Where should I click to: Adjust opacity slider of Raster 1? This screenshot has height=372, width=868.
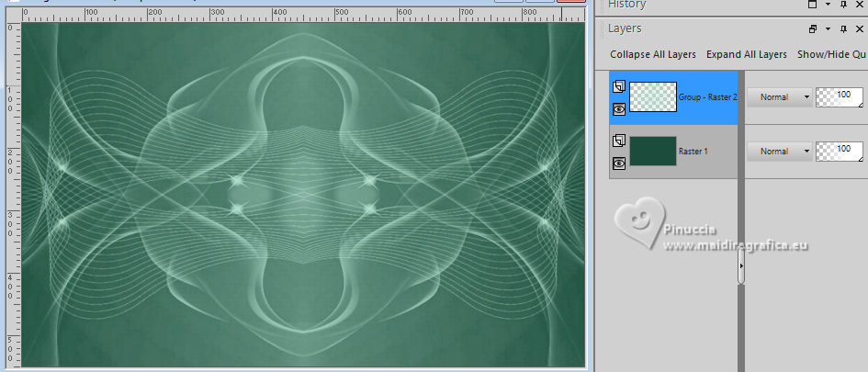pyautogui.click(x=840, y=152)
